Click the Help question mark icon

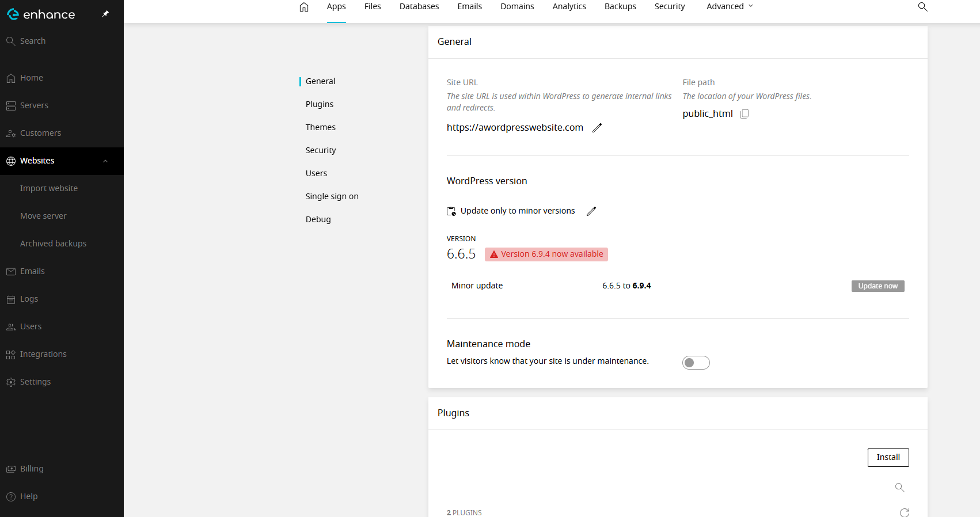pos(11,497)
